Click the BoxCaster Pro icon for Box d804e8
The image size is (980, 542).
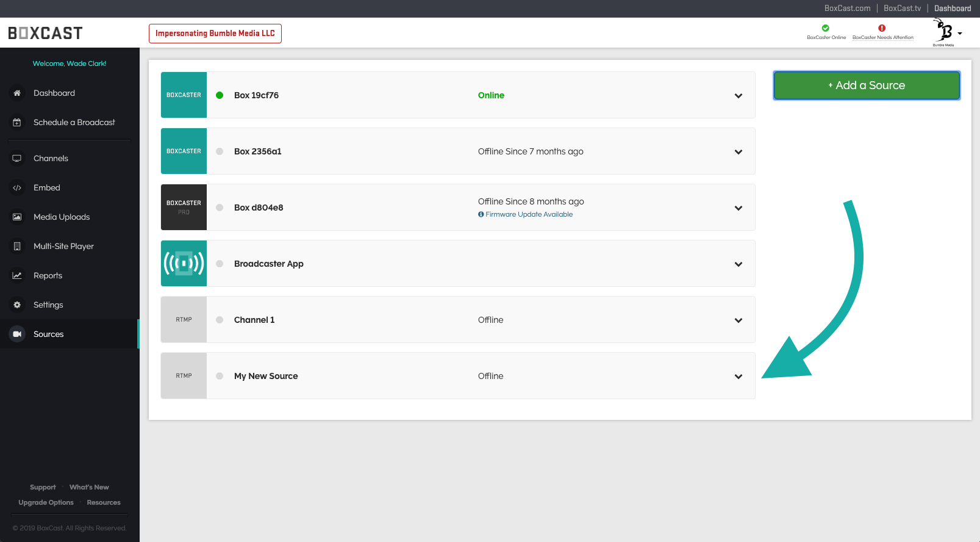pyautogui.click(x=184, y=208)
